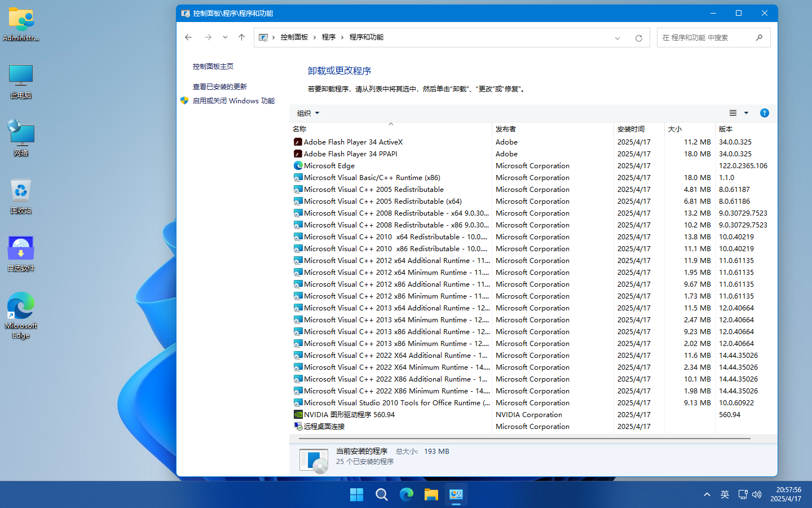Open the network tray icon
Image resolution: width=812 pixels, height=508 pixels.
(x=743, y=494)
